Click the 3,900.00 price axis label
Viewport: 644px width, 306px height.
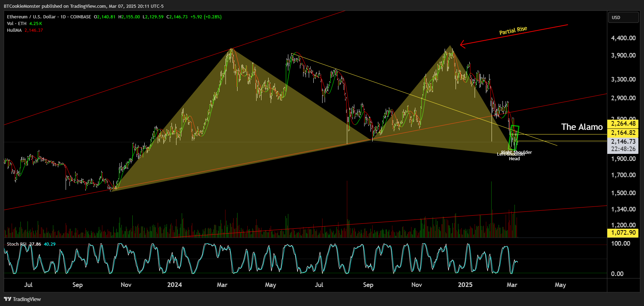click(624, 55)
